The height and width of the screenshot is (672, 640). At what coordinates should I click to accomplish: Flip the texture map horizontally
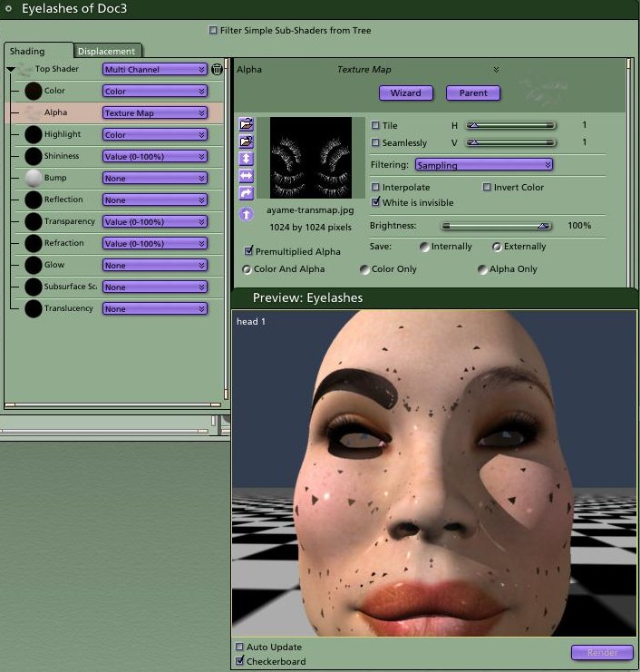[x=247, y=176]
